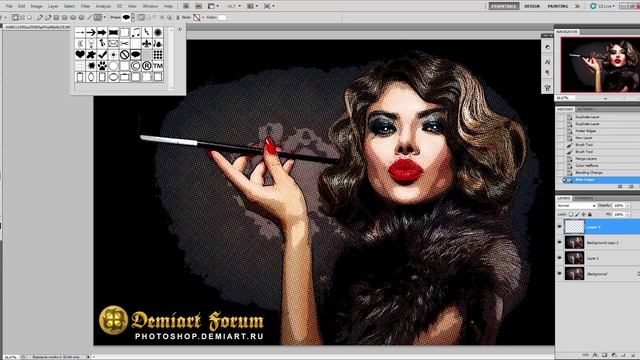Click the Color swatch in options bar
Screen dimensions: 640x360
222,18
